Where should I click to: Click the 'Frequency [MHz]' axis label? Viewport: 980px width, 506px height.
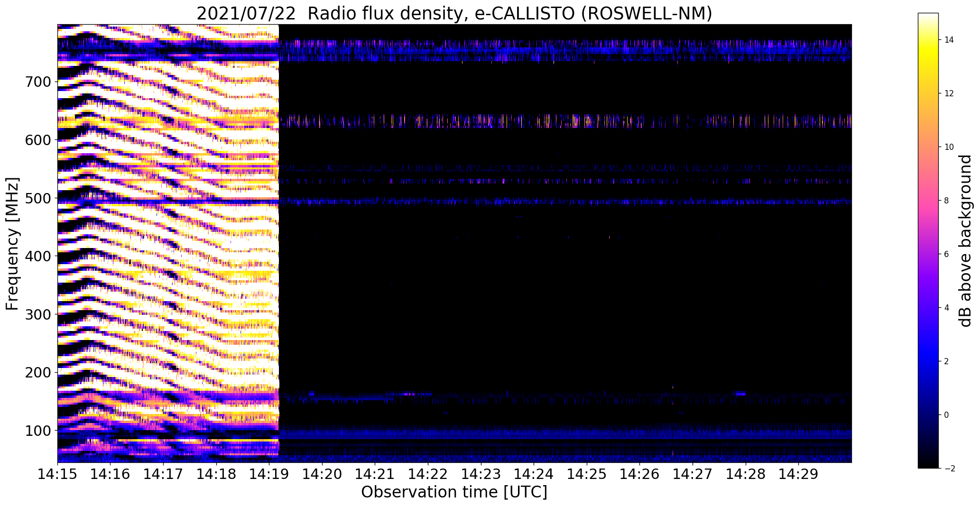[x=12, y=244]
